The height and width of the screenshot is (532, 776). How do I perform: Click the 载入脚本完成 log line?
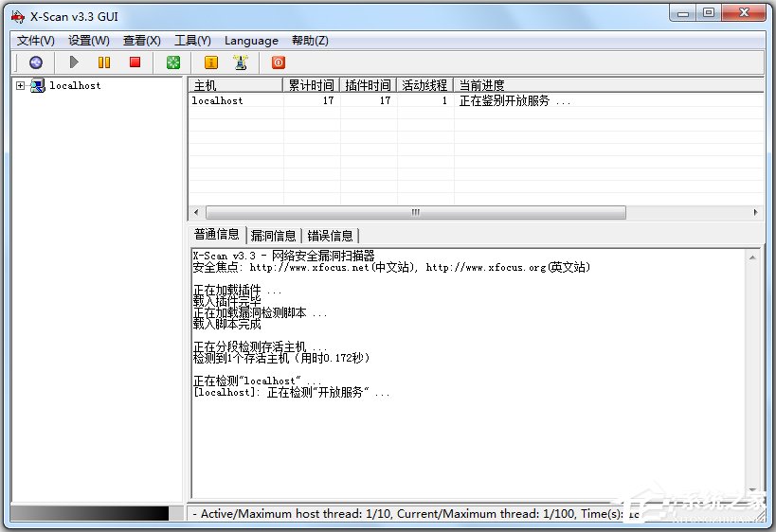226,324
